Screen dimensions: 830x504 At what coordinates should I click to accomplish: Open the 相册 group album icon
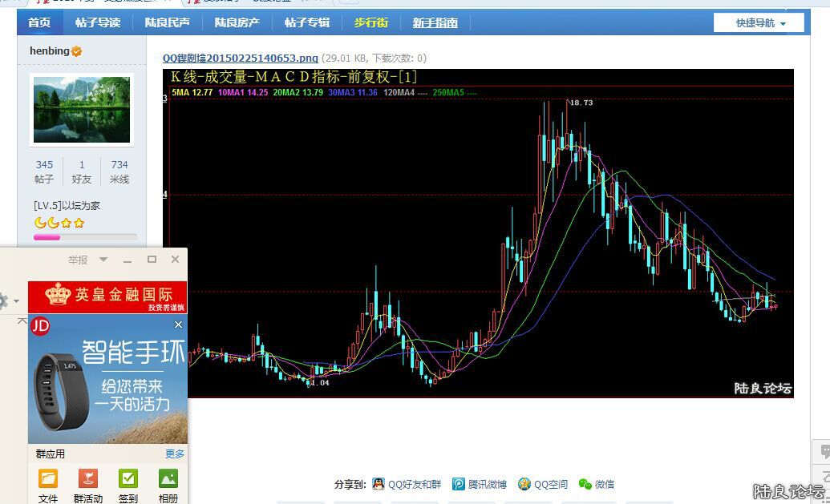click(168, 479)
